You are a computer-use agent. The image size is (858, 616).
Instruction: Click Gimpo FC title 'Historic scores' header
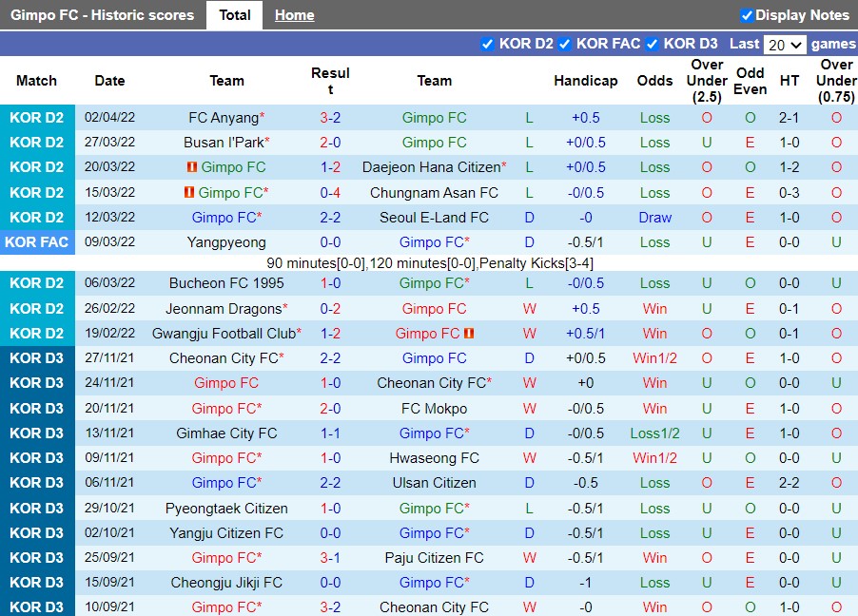coord(103,15)
